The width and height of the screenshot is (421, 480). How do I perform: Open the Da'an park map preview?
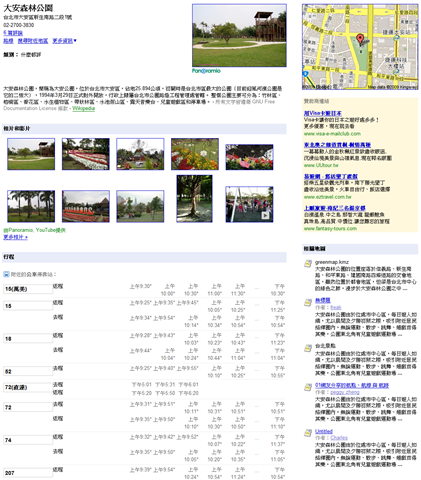360,47
